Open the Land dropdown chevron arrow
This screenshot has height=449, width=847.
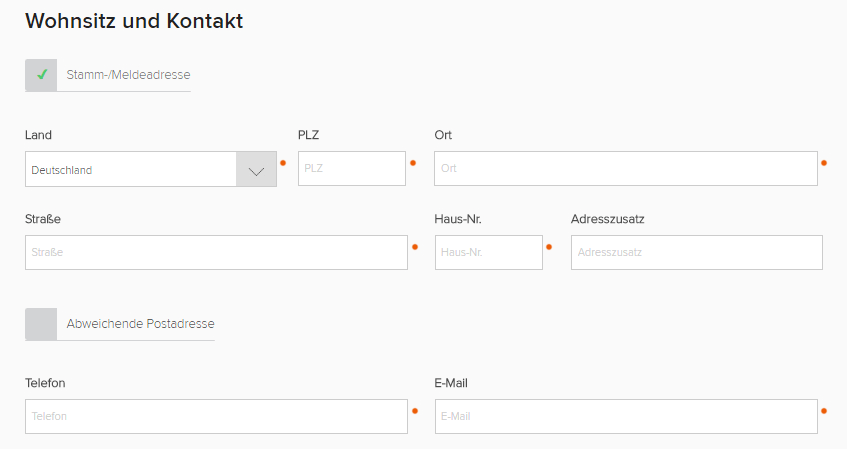tap(256, 170)
